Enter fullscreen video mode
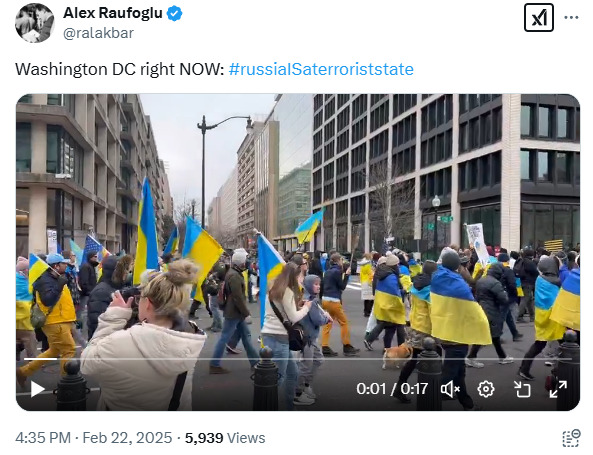 [x=558, y=389]
